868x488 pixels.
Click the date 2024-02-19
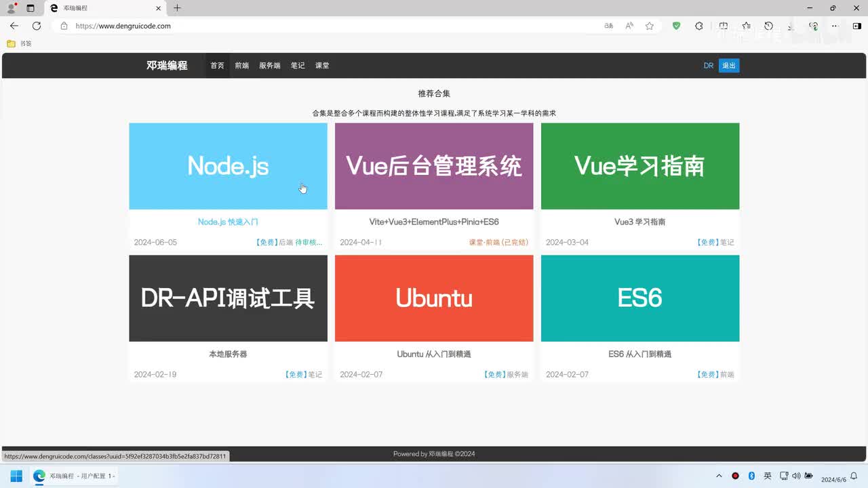[155, 374]
